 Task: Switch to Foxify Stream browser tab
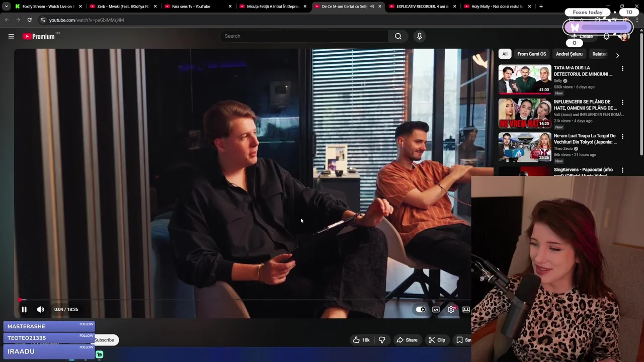(48, 7)
